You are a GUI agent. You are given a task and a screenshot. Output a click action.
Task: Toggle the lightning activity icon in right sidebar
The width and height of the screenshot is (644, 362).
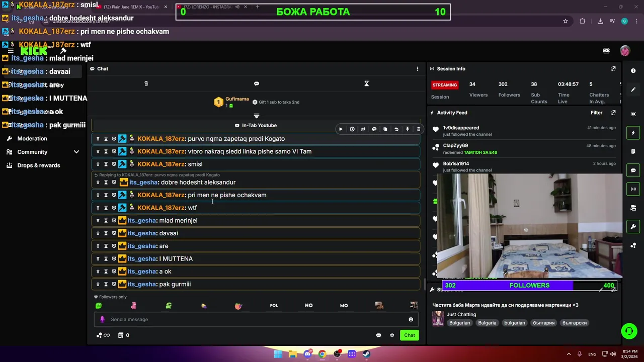(x=633, y=133)
